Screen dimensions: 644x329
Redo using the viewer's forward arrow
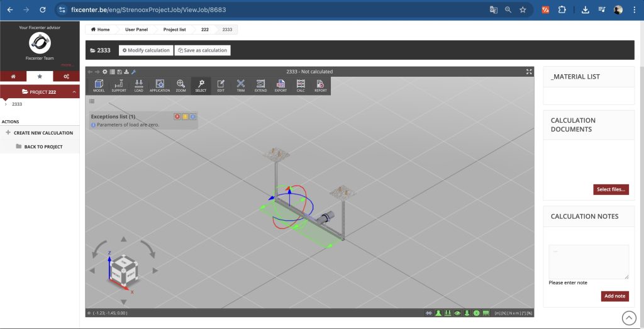coord(97,72)
